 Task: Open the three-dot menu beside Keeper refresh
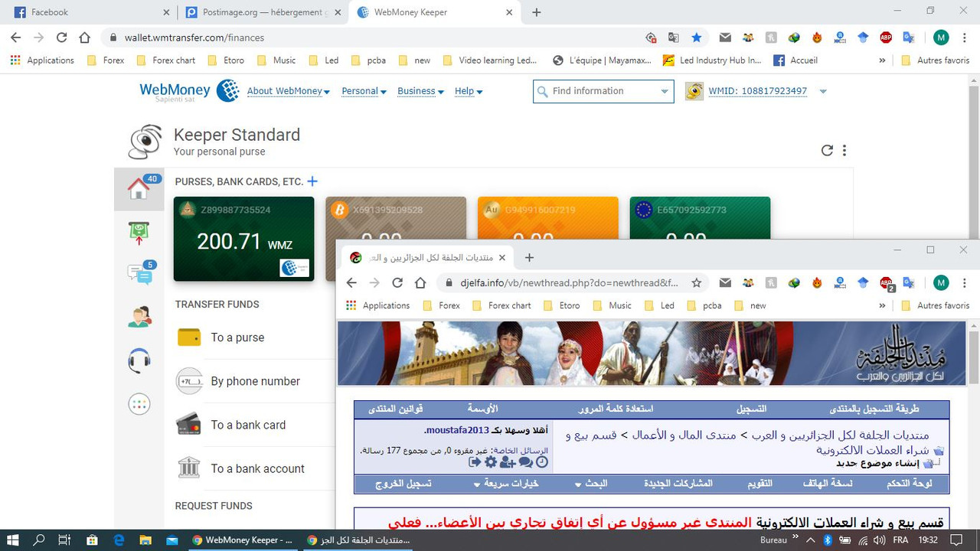844,151
